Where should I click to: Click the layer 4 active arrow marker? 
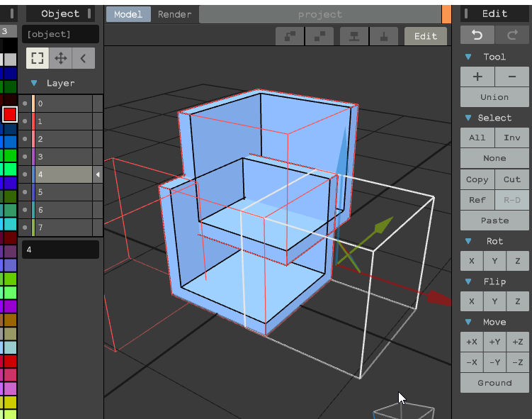pyautogui.click(x=98, y=174)
